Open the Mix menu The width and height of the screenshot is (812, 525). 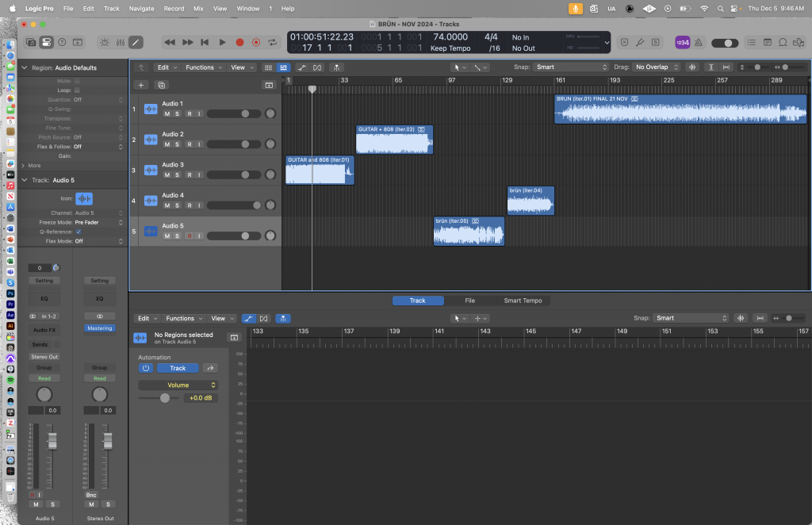[x=198, y=8]
